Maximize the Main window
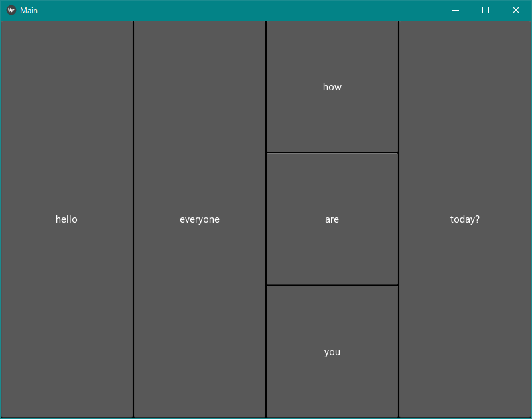The image size is (532, 419). [486, 10]
